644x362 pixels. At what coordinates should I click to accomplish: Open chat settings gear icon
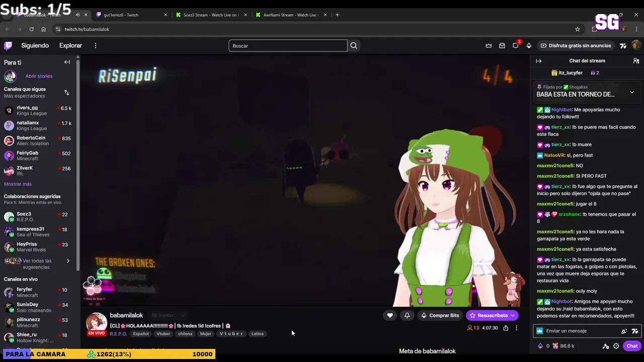pos(616,346)
